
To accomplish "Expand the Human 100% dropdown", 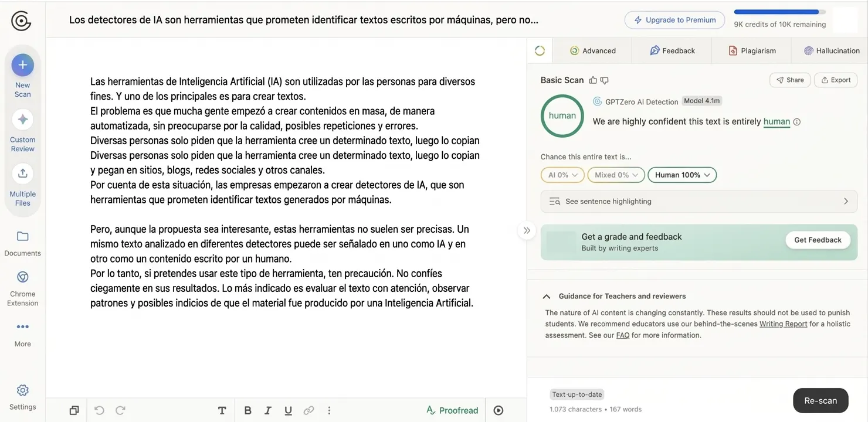I will tap(682, 175).
